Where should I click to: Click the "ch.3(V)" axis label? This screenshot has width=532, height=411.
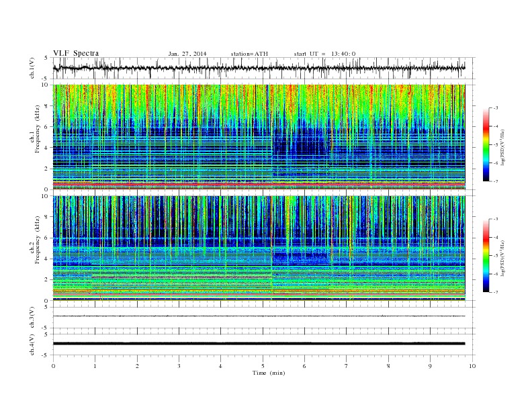(x=32, y=318)
